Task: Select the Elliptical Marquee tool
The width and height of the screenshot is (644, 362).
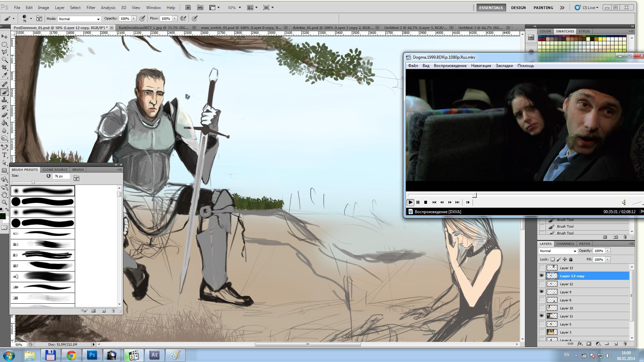Action: click(x=4, y=44)
